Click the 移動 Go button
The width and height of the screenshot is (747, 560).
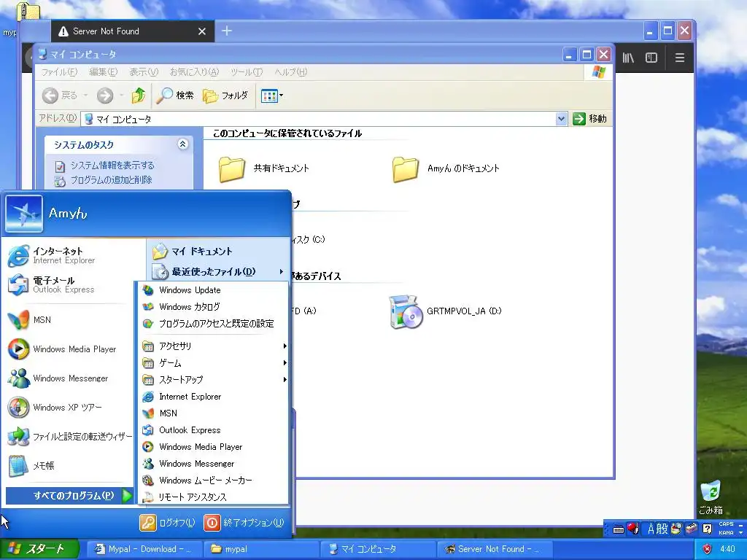589,119
